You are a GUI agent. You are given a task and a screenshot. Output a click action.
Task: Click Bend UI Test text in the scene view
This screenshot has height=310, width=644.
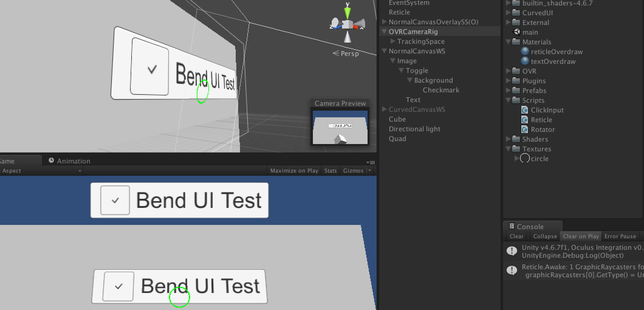coord(205,76)
